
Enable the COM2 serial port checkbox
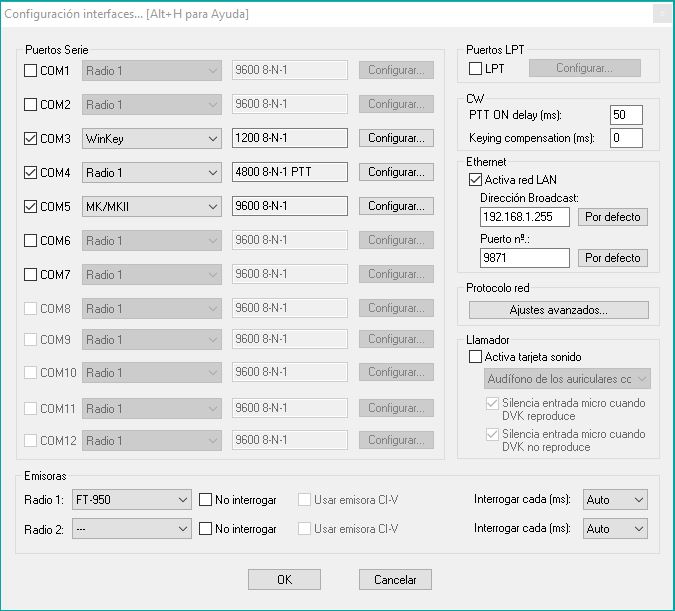tap(30, 105)
